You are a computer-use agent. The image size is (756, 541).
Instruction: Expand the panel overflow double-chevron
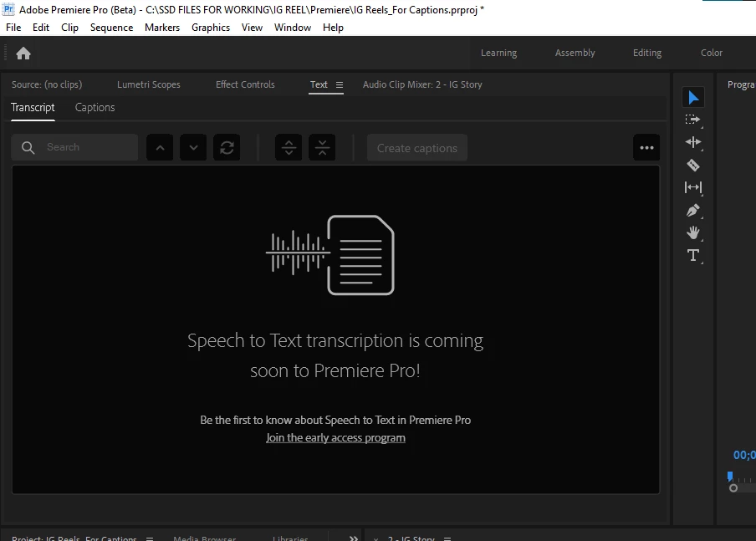[354, 538]
